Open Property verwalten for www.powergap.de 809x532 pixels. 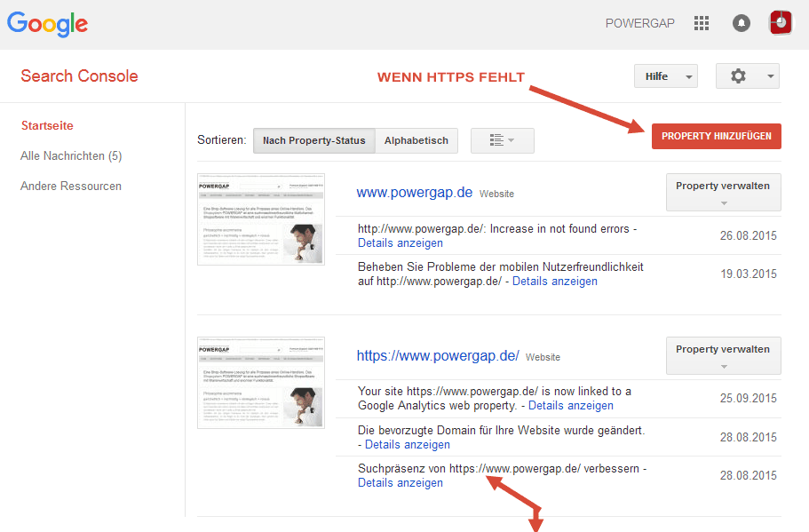pyautogui.click(x=724, y=192)
